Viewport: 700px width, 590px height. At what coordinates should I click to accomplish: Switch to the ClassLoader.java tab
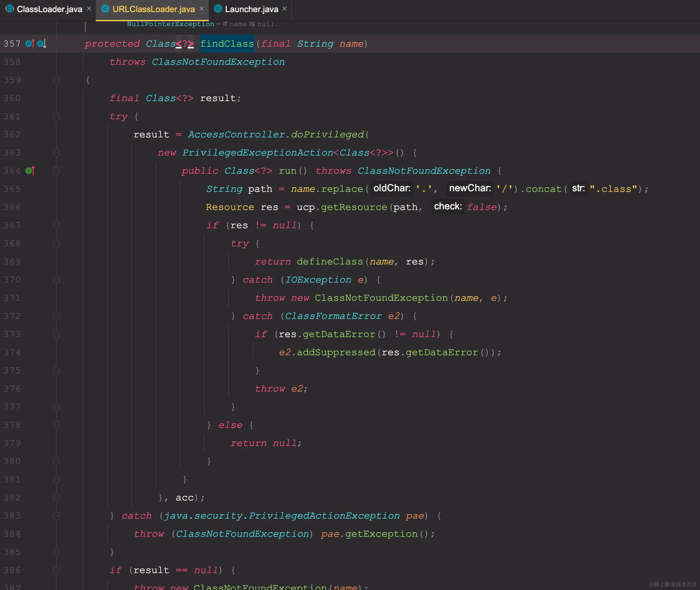pyautogui.click(x=49, y=9)
